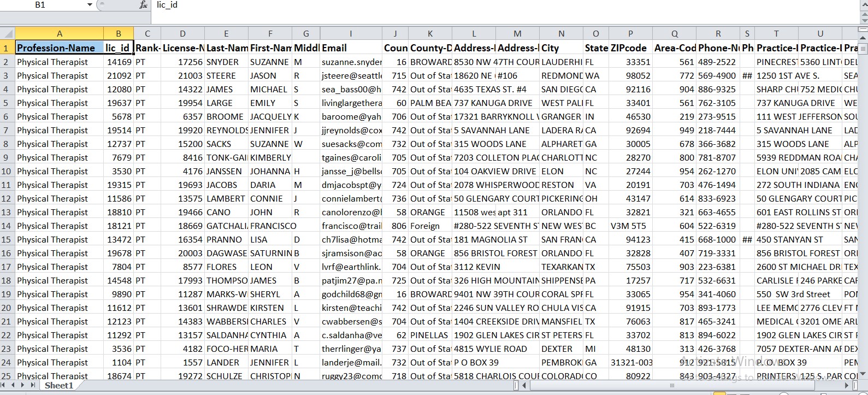This screenshot has width=868, height=395.
Task: Click the State header cell
Action: pyautogui.click(x=596, y=48)
